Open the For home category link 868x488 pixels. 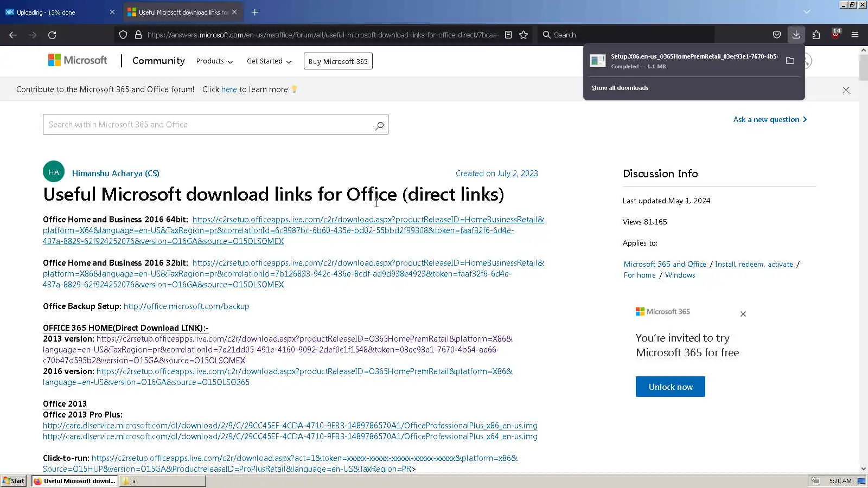pos(640,275)
